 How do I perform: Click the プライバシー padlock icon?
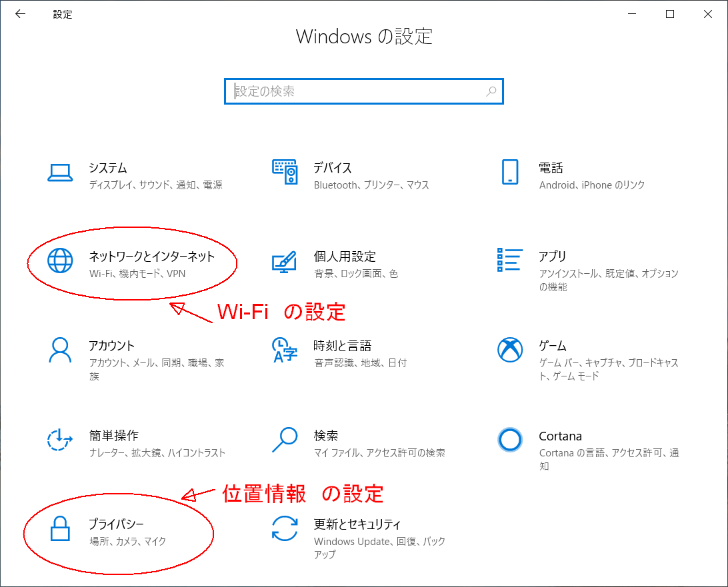tap(61, 528)
